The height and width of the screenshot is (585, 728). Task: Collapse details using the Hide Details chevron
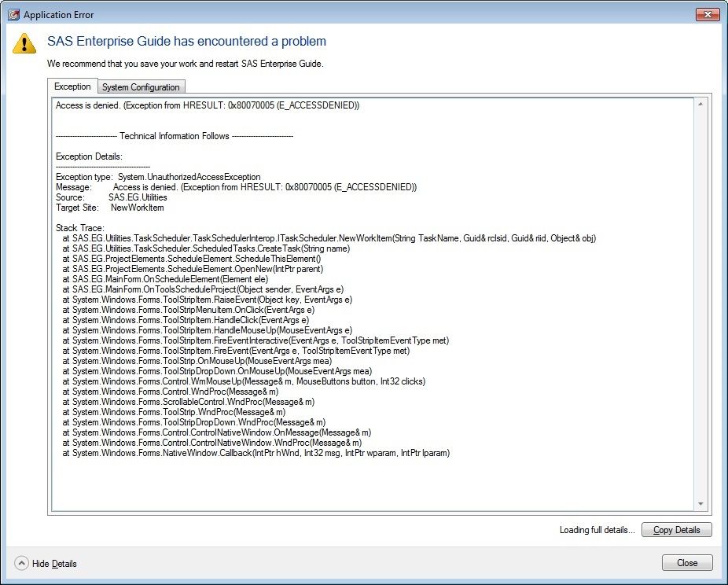21,563
